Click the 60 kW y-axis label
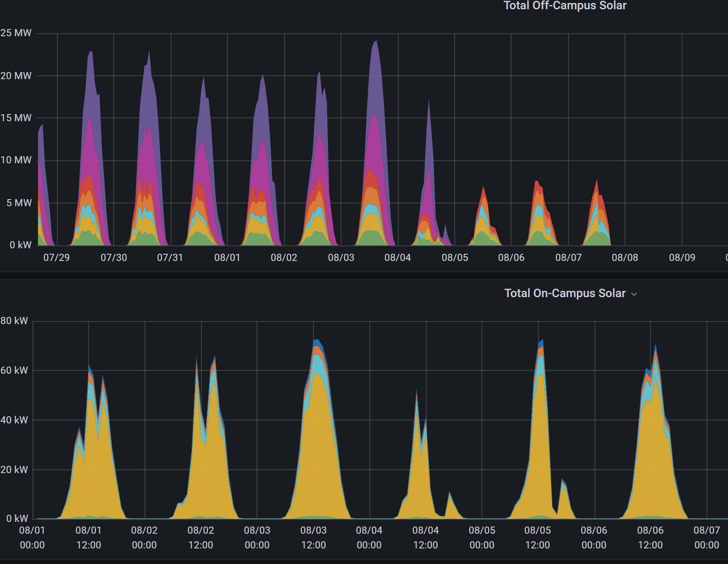Viewport: 728px width, 564px height. point(14,370)
